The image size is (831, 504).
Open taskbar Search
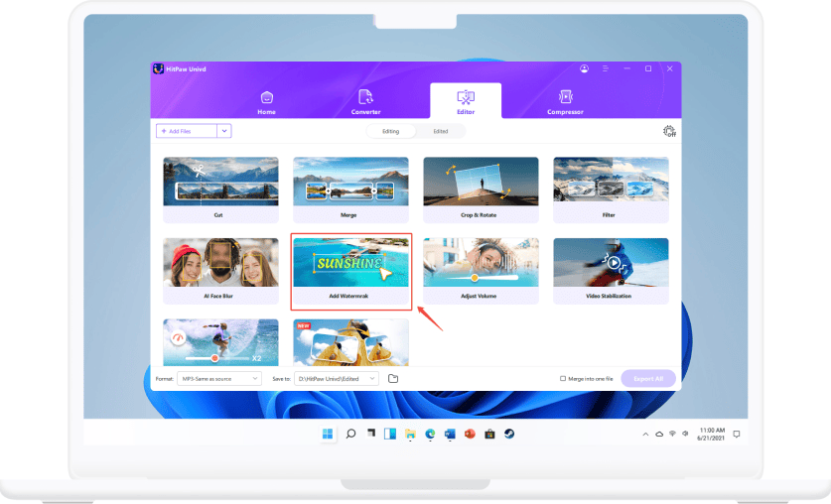pyautogui.click(x=350, y=435)
